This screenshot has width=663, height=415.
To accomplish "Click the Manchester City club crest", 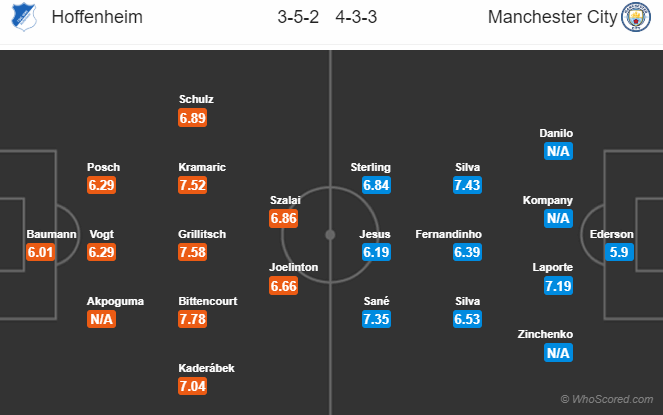I will click(634, 18).
